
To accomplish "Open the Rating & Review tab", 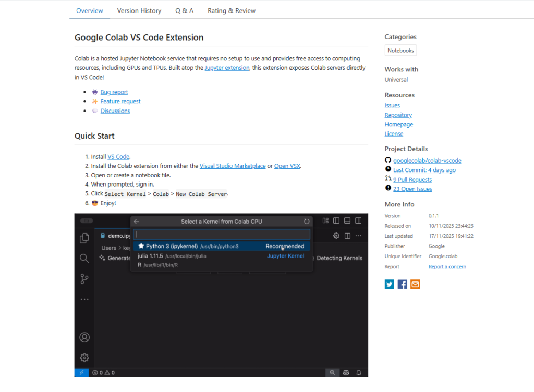I will (232, 10).
